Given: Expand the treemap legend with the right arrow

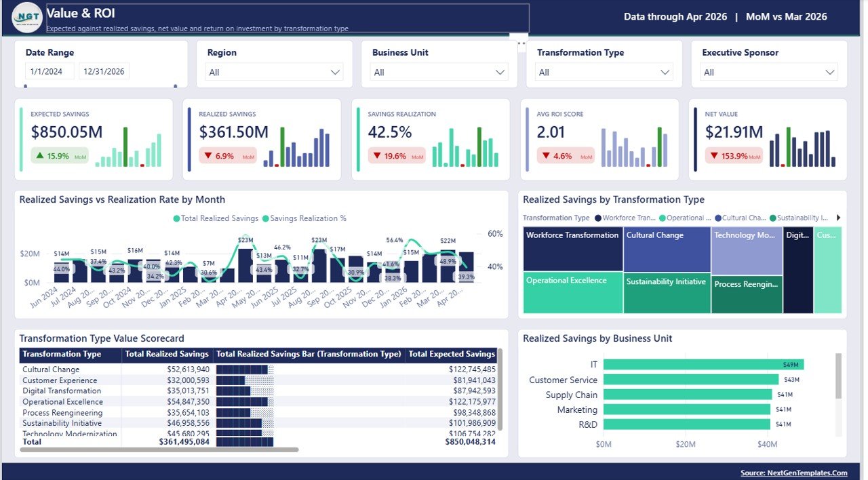Looking at the screenshot, I should 839,218.
